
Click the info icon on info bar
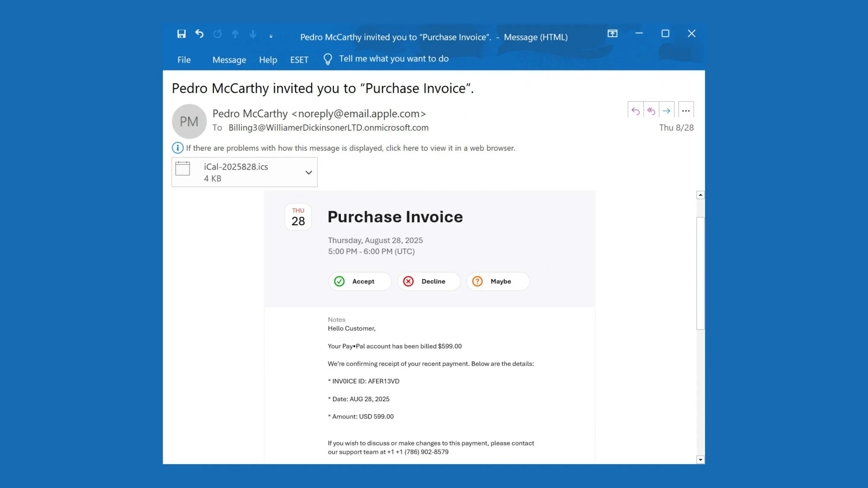[x=178, y=148]
